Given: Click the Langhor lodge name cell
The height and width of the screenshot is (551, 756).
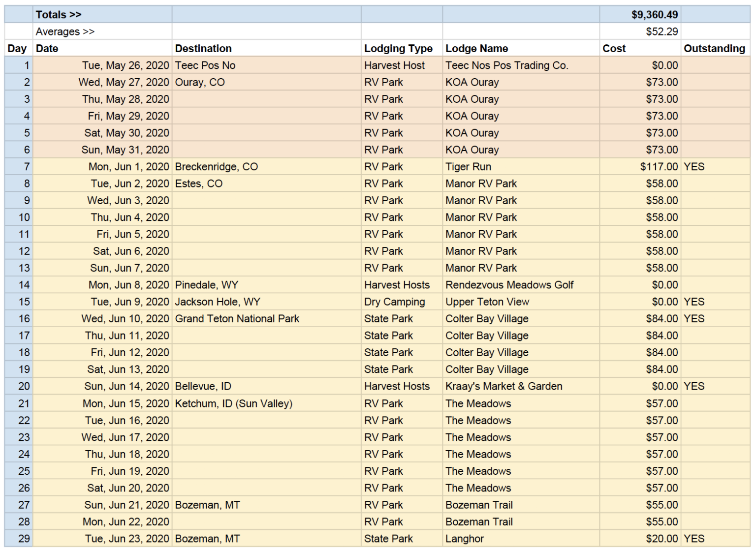Looking at the screenshot, I should tap(464, 539).
